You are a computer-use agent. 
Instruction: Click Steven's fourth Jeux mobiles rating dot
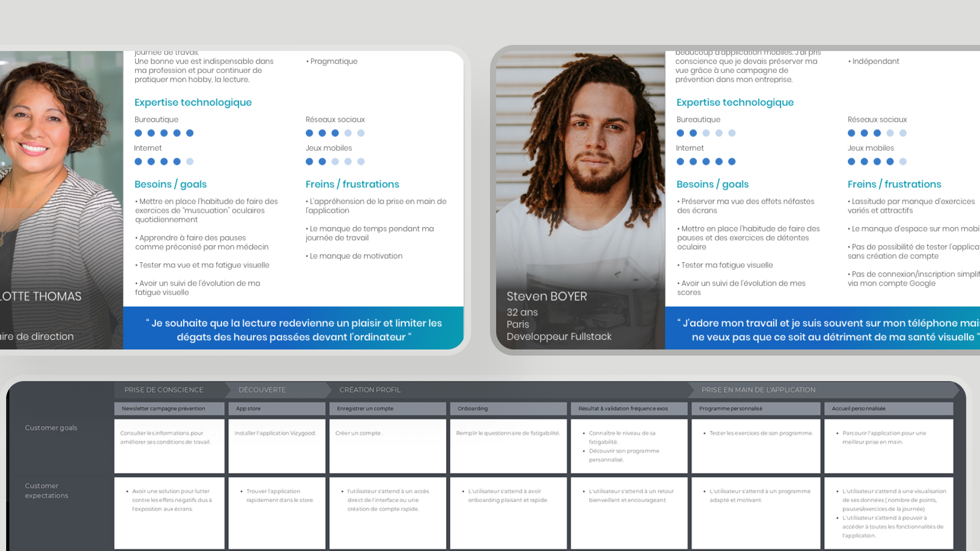pyautogui.click(x=890, y=162)
